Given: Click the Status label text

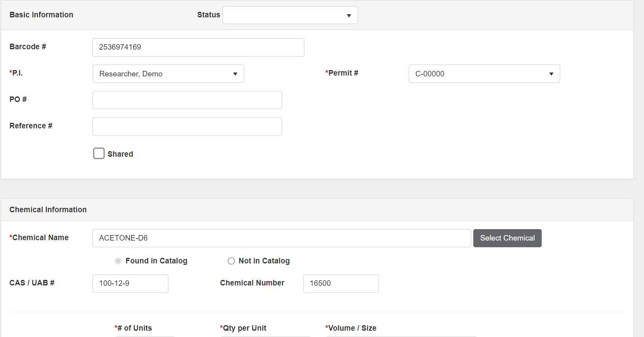Looking at the screenshot, I should tap(209, 15).
